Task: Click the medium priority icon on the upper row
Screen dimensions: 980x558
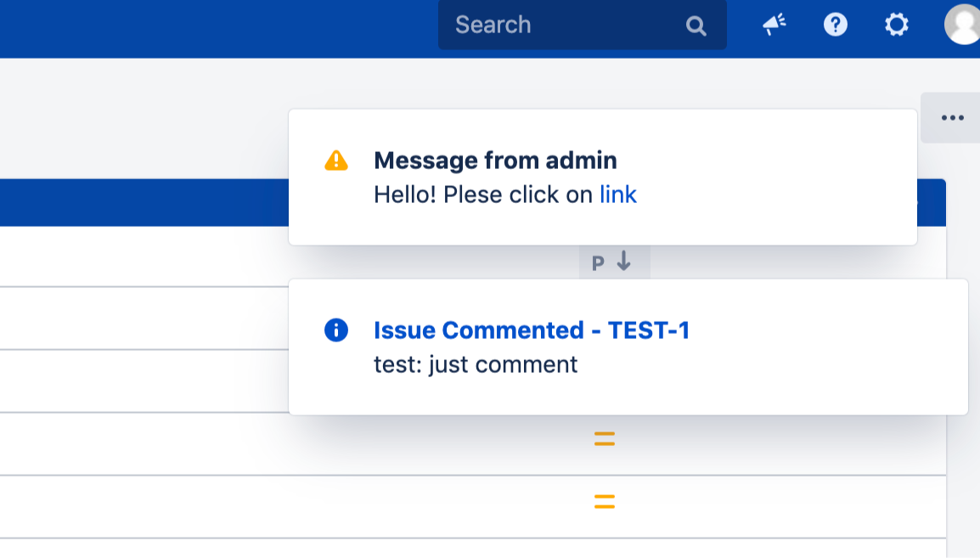Action: pyautogui.click(x=604, y=439)
